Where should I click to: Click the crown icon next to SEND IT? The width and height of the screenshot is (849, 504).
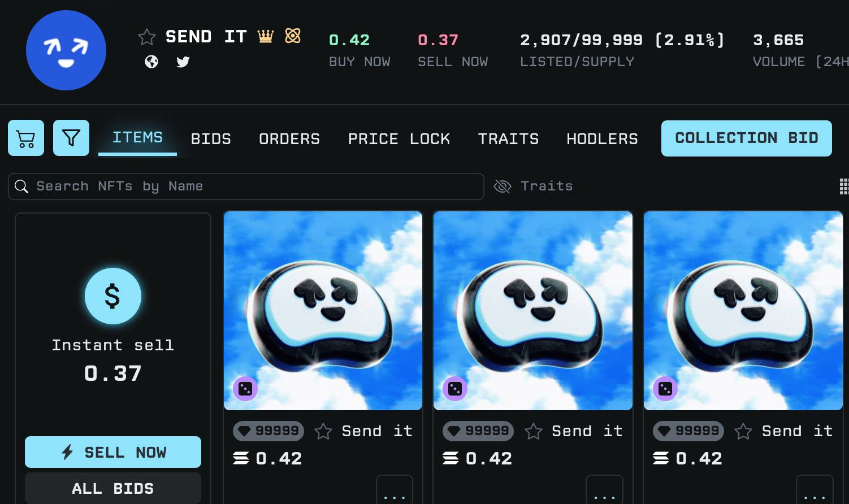point(265,36)
